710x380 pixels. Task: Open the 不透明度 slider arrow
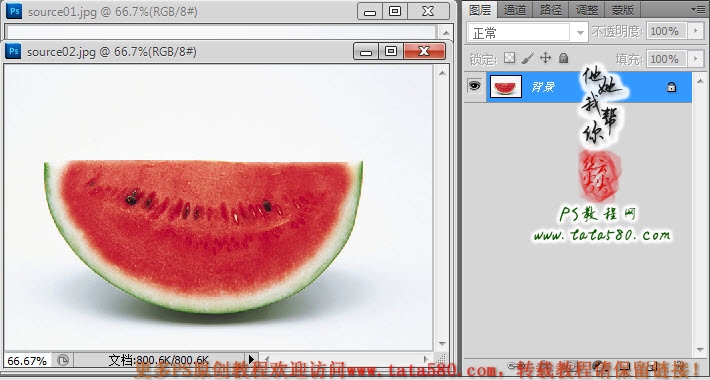click(696, 31)
